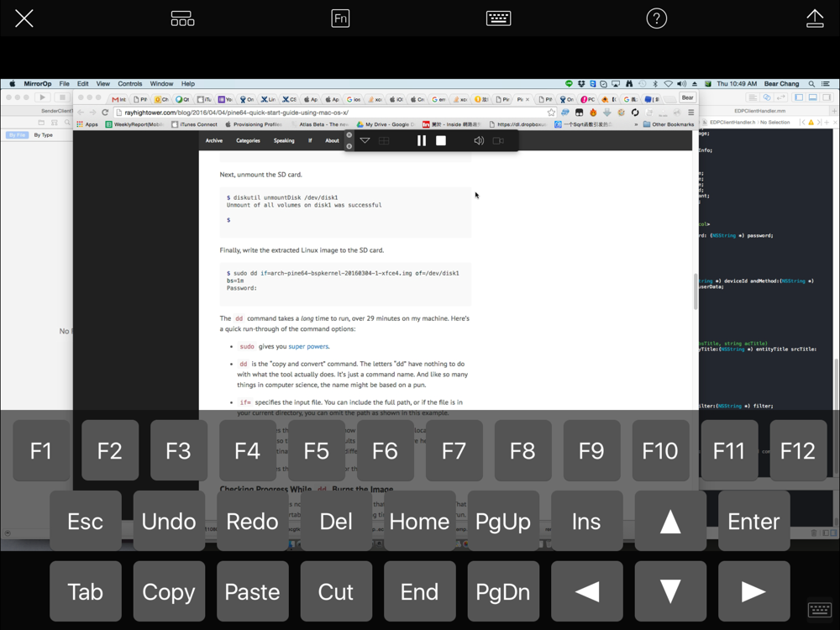Click the Chrome page vertical scrollbar
Image resolution: width=840 pixels, height=630 pixels.
click(696, 292)
